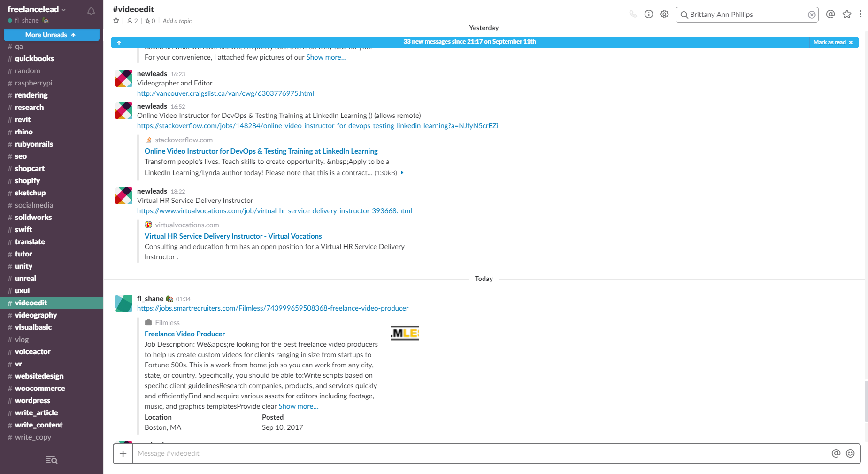This screenshot has width=868, height=474.
Task: Star the #videoedit channel
Action: click(116, 21)
